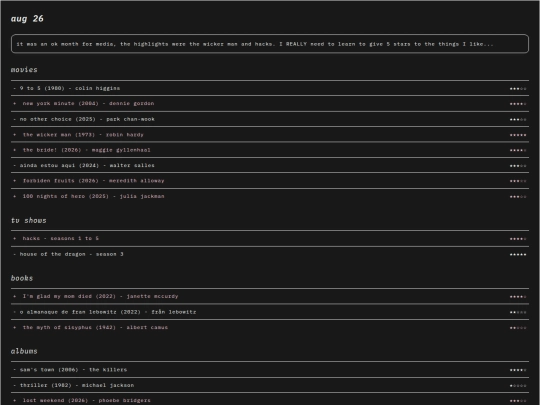Click star rating for forbidden fruits
540x405 pixels.
click(518, 181)
